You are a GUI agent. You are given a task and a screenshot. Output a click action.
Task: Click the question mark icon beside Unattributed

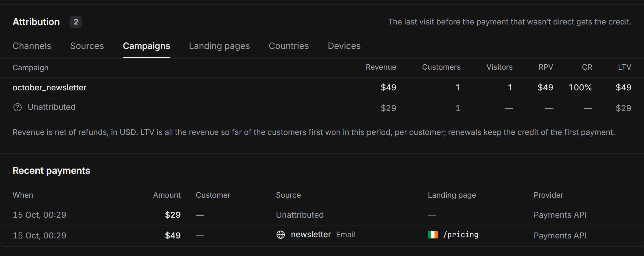pos(18,108)
